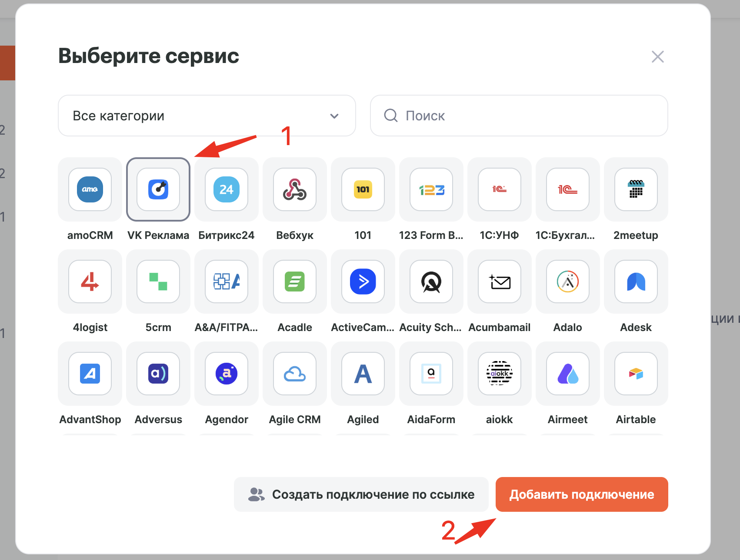Click the Acumbamail label text
Image resolution: width=740 pixels, height=560 pixels.
click(500, 328)
